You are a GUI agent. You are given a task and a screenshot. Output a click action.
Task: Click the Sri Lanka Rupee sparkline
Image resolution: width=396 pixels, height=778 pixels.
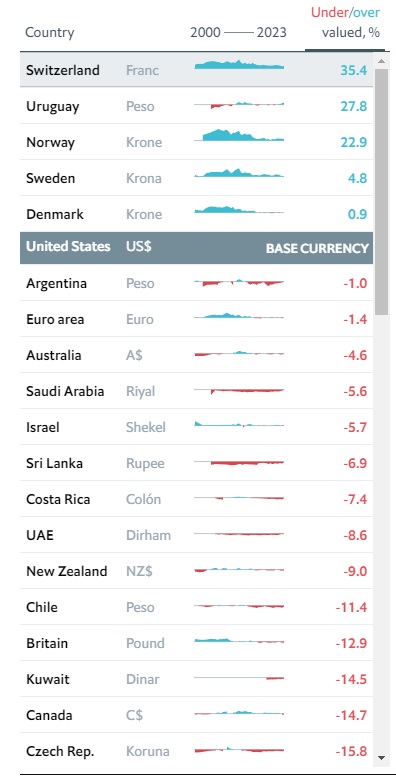(239, 463)
